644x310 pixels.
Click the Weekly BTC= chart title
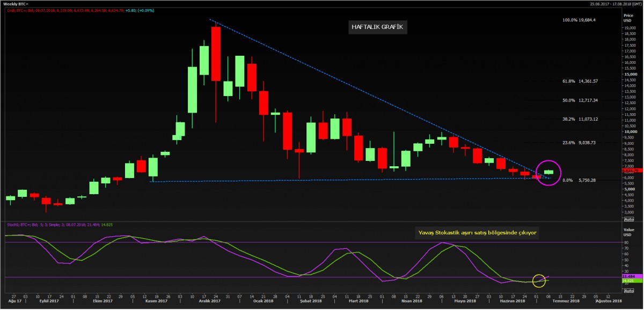coord(17,4)
